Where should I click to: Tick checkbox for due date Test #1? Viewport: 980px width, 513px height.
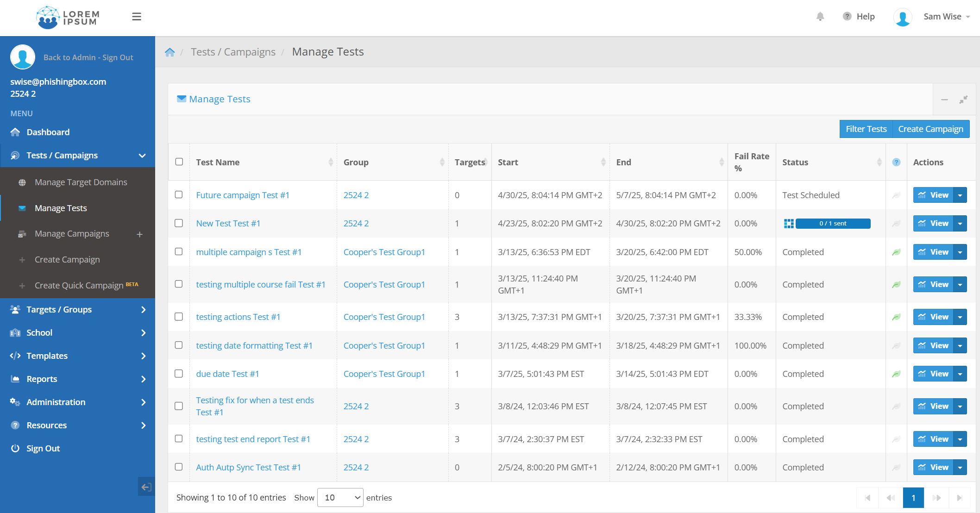click(179, 374)
